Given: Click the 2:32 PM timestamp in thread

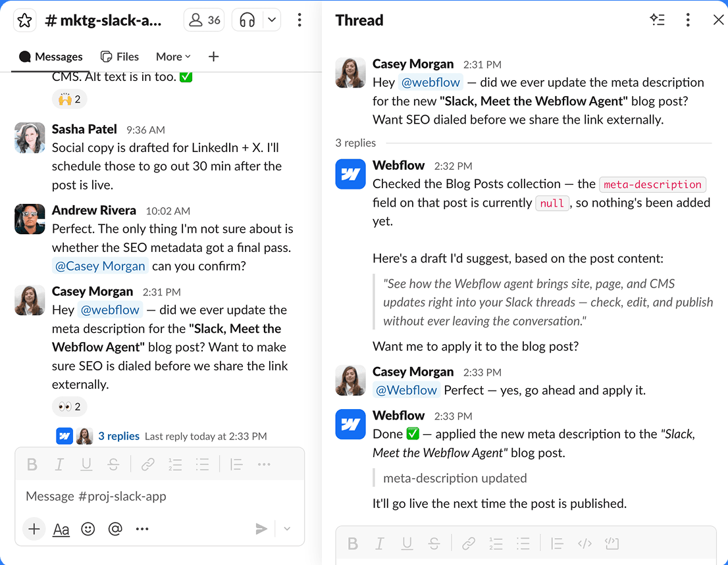Looking at the screenshot, I should coord(453,166).
